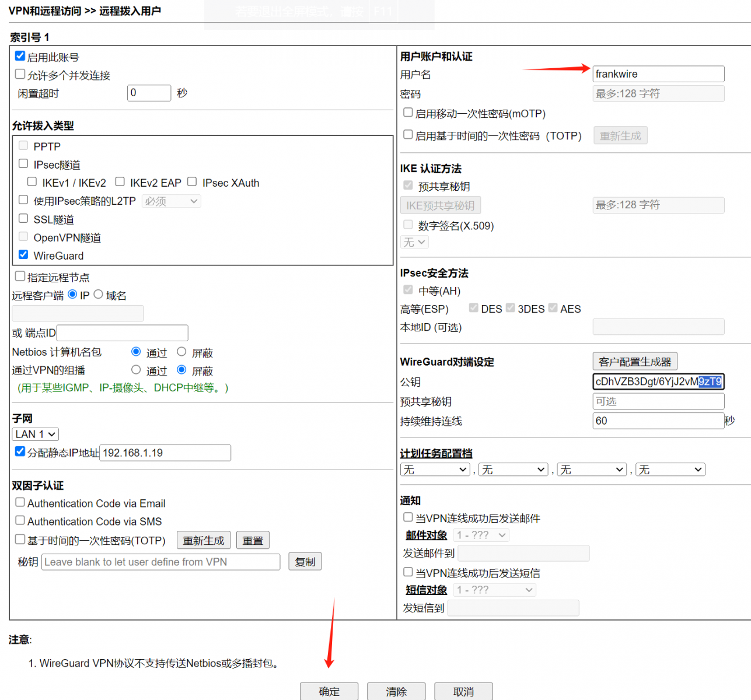Check the IPsec隧道 option
The height and width of the screenshot is (700, 751).
(23, 164)
